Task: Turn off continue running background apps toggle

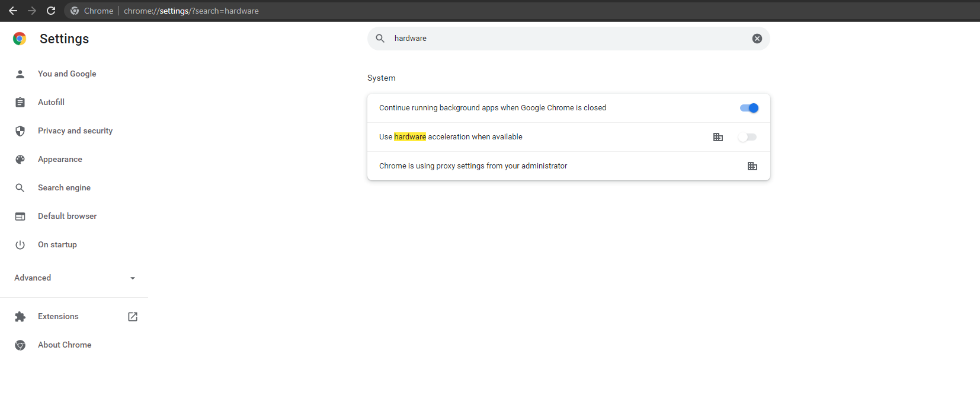Action: pyautogui.click(x=749, y=108)
